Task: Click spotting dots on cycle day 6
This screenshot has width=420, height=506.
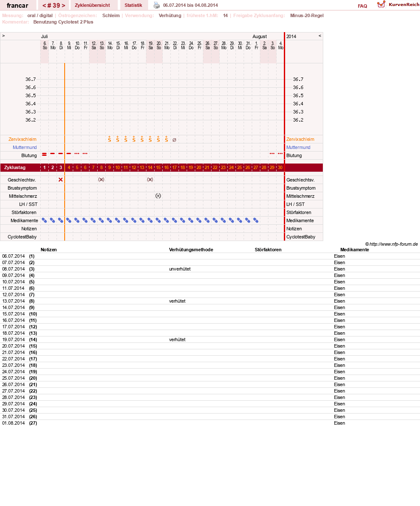Action: 85,154
